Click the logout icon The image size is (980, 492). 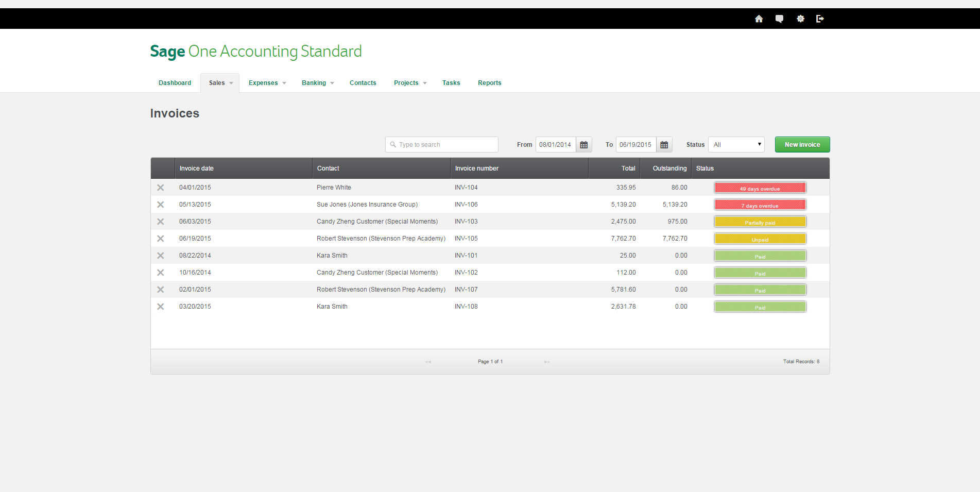820,19
